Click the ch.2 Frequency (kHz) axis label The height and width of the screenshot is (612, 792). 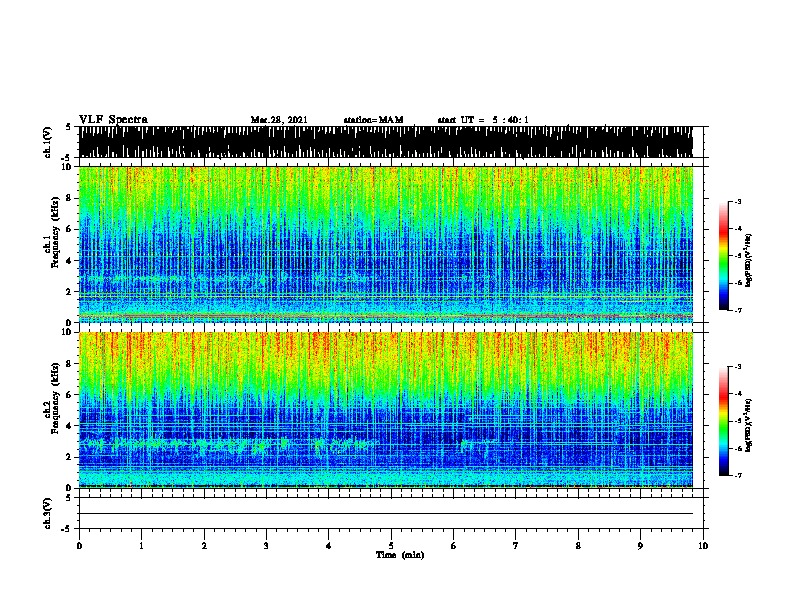point(52,398)
